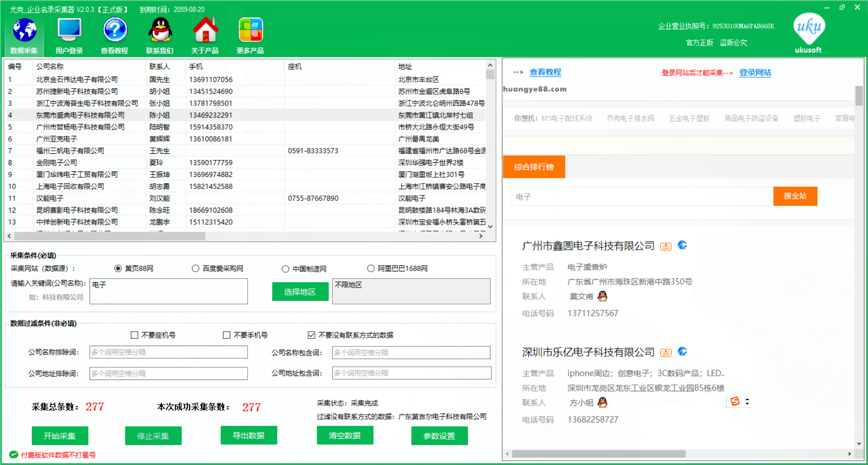Select the 百度爱采购网 radio option
Screen dimensions: 868x465
click(196, 269)
